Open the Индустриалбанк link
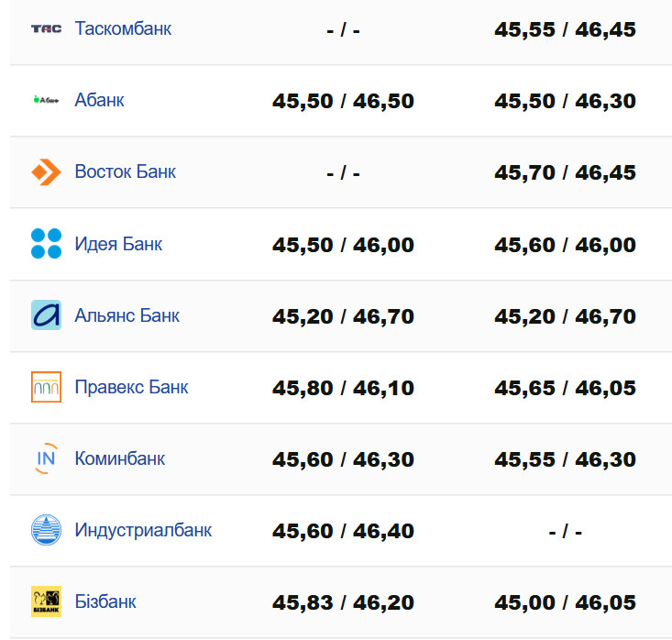The width and height of the screenshot is (672, 640). (143, 530)
